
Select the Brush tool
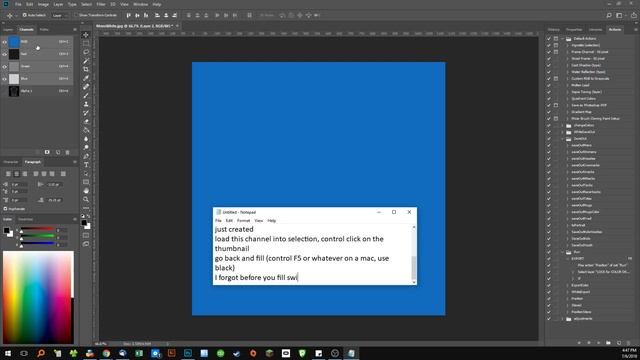[86, 96]
